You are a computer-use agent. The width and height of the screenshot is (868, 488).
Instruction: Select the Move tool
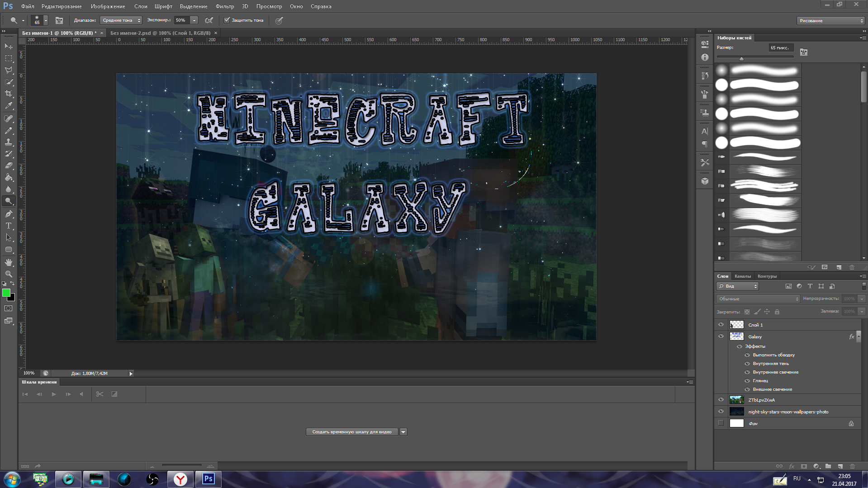tap(9, 47)
